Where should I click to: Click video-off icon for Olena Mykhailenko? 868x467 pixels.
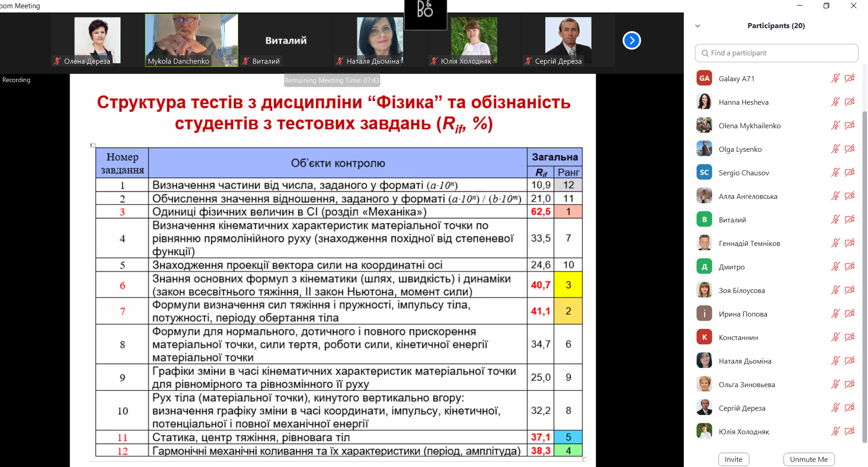click(x=850, y=126)
